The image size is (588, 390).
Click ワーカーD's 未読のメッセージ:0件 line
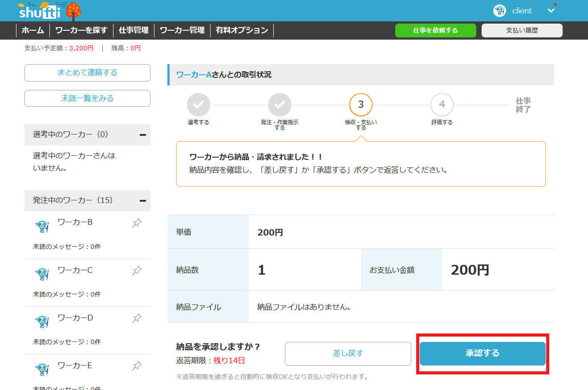(67, 342)
